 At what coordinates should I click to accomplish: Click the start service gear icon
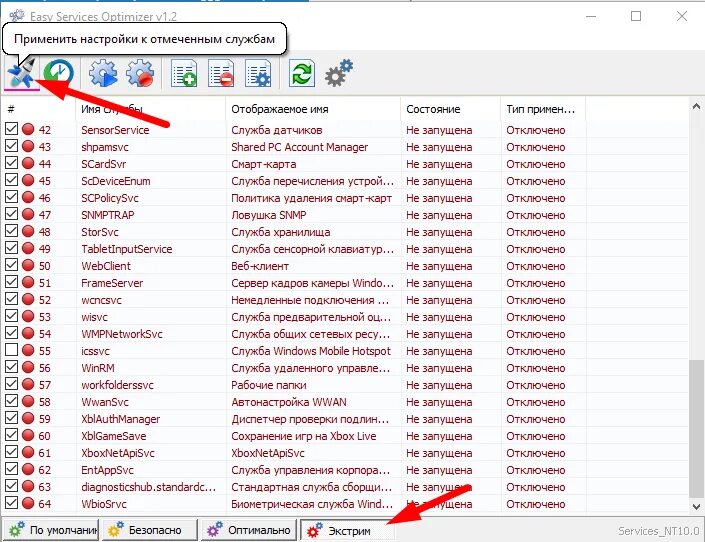point(103,72)
